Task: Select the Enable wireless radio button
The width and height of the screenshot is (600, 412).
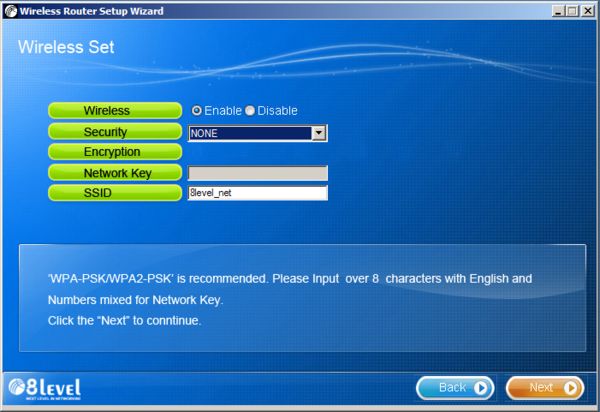Action: pos(196,111)
